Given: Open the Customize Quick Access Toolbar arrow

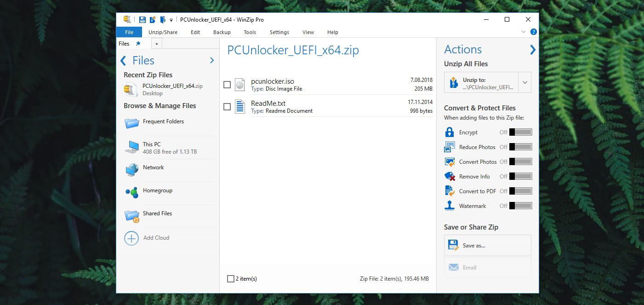Looking at the screenshot, I should click(x=171, y=20).
